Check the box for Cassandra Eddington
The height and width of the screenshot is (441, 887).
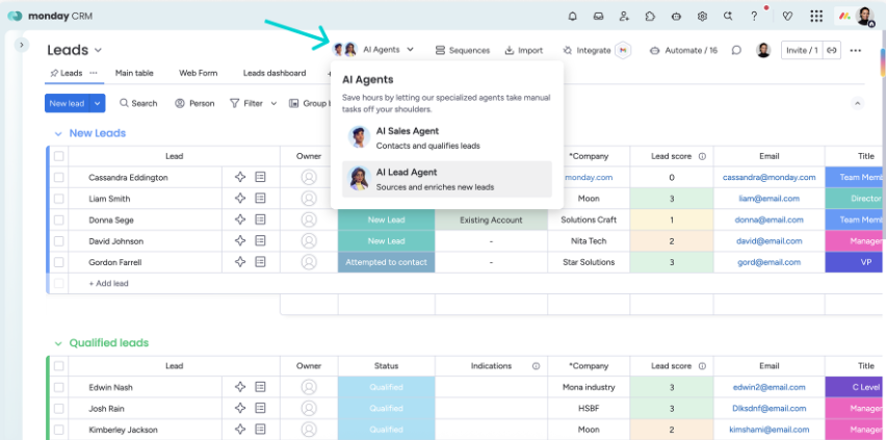(x=59, y=178)
